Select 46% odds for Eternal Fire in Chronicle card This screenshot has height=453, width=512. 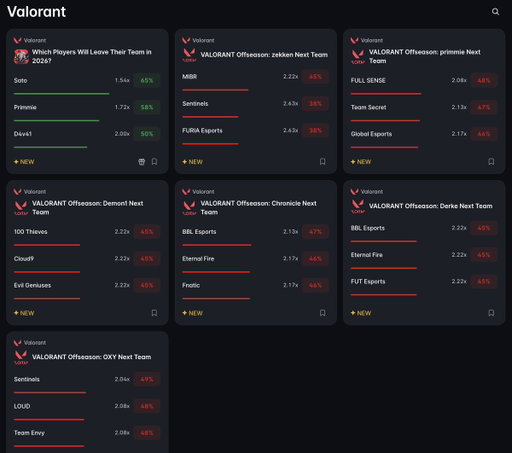[315, 258]
